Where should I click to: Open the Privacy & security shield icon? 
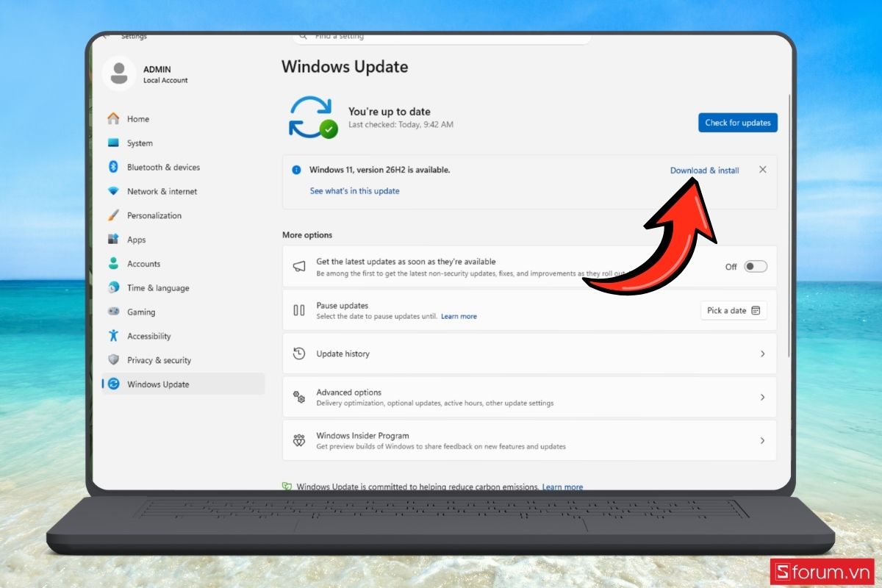click(x=113, y=360)
